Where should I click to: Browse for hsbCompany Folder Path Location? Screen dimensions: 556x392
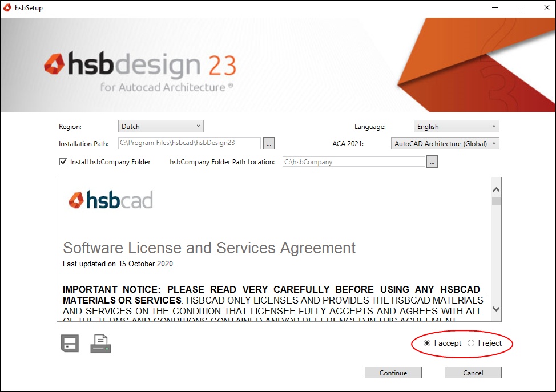point(432,161)
